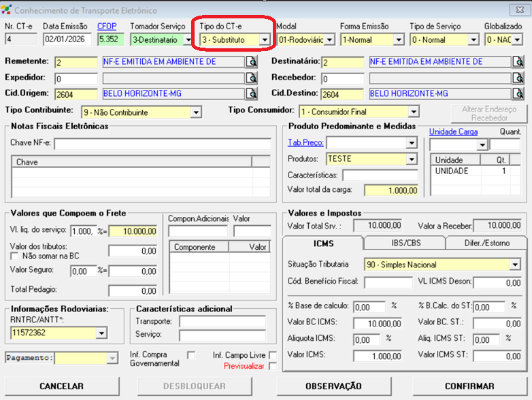Click the Recebedor search magnifier icon

tap(518, 78)
